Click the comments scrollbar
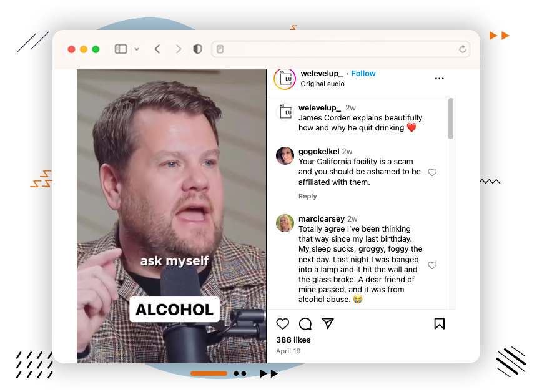This screenshot has height=392, width=537. coord(451,119)
